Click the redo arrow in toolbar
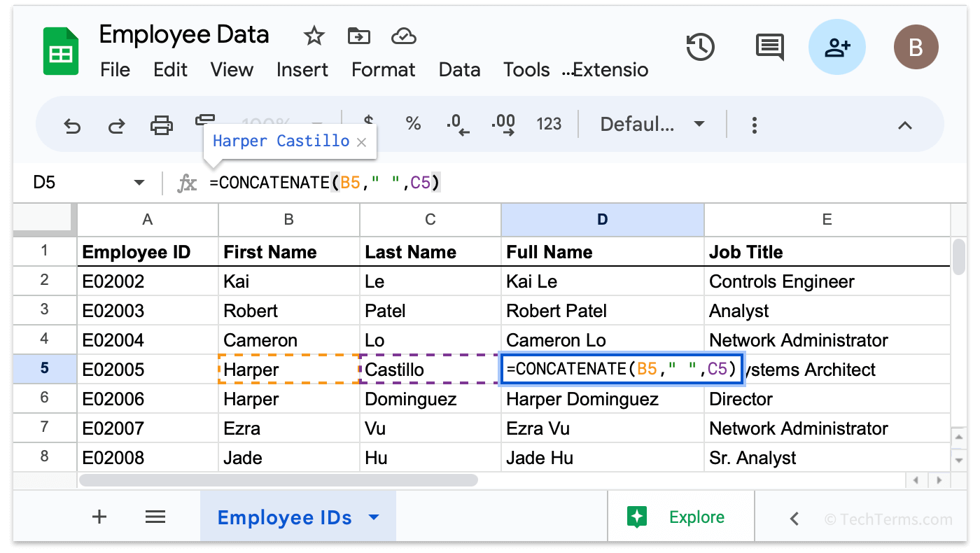This screenshot has height=553, width=980. (116, 125)
